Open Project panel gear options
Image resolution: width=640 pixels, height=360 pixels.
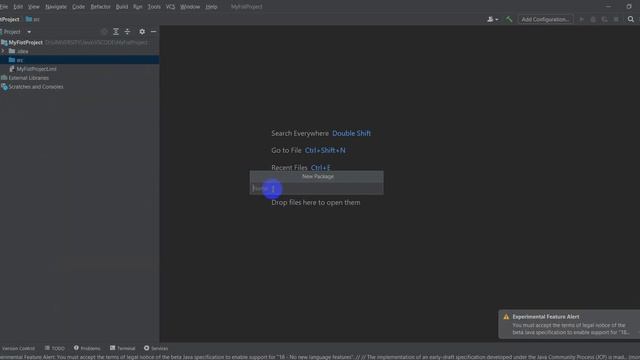(x=142, y=31)
